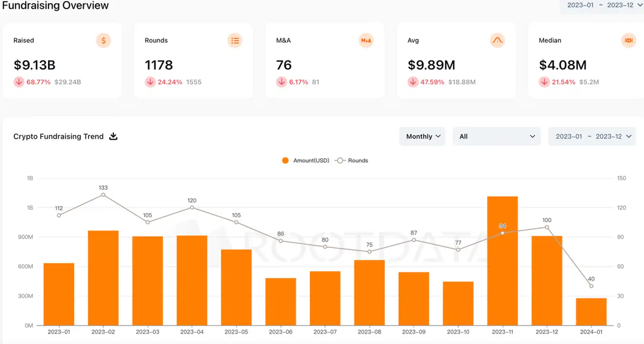Click the 2023-01 orange bar
This screenshot has height=344, width=644.
click(x=59, y=295)
